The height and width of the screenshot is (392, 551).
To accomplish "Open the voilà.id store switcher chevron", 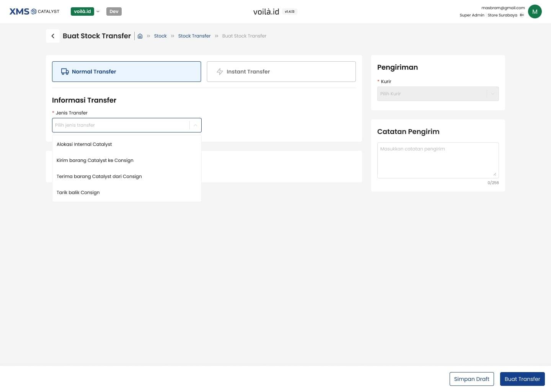I will [x=98, y=11].
